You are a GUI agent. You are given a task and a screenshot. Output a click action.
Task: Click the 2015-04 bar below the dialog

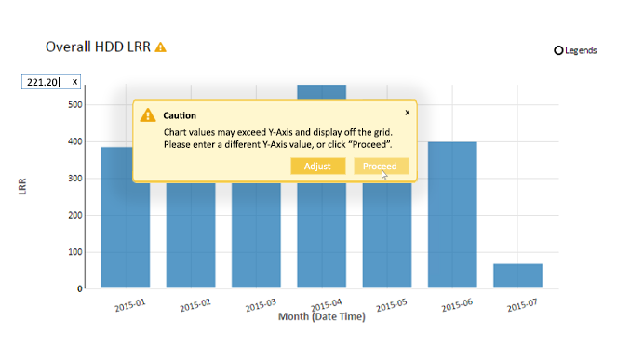322,234
